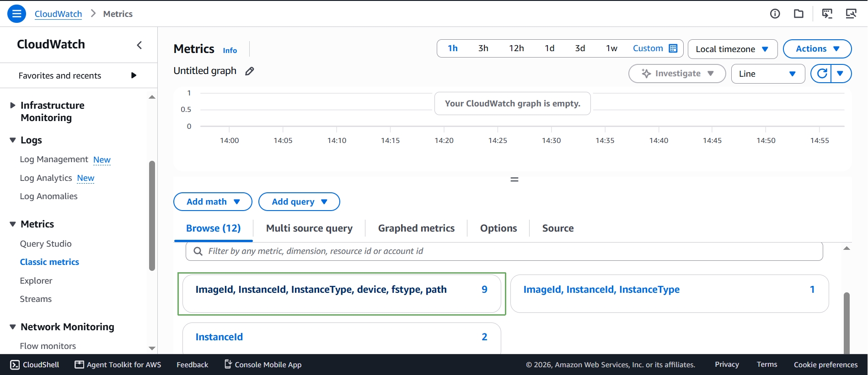The image size is (868, 375).
Task: Click the calendar icon beside Custom
Action: tap(673, 48)
